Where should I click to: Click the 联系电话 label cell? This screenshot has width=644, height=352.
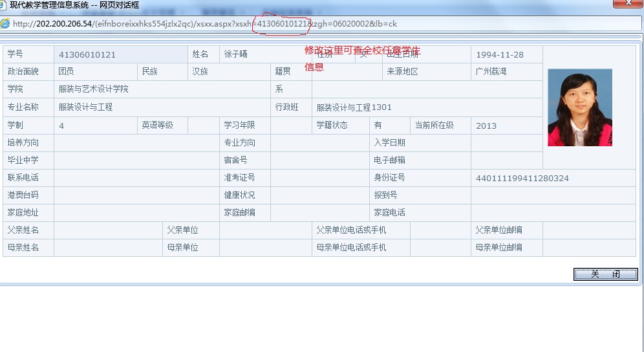(x=28, y=178)
